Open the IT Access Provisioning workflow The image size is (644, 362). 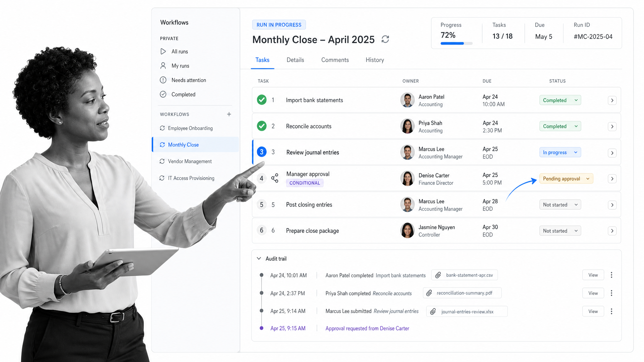[x=191, y=178]
